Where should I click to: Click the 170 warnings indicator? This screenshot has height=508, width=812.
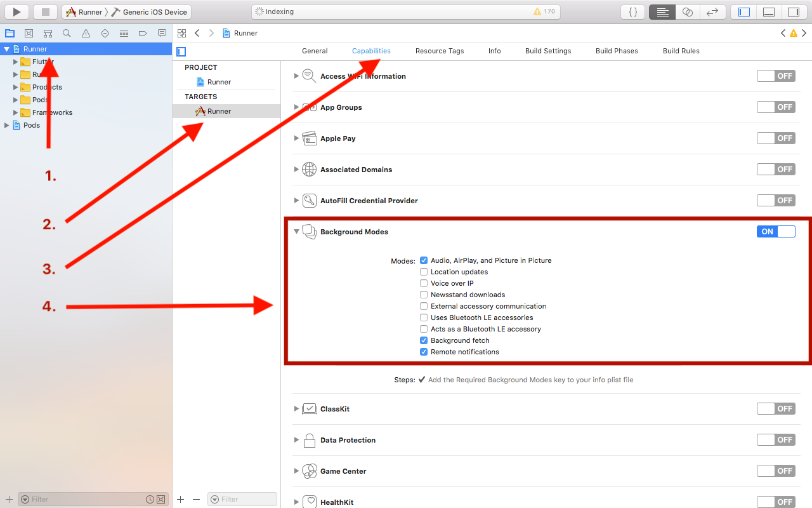[544, 11]
